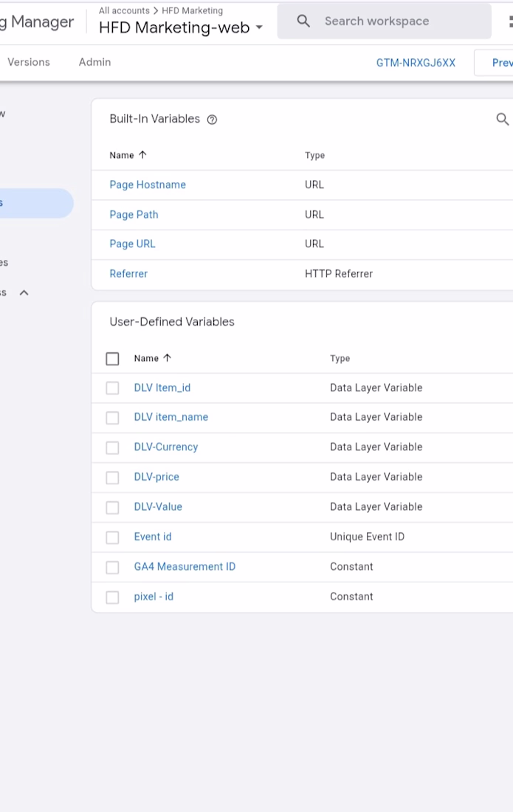Click the Constant type in pixel - id row
513x812 pixels.
point(351,596)
